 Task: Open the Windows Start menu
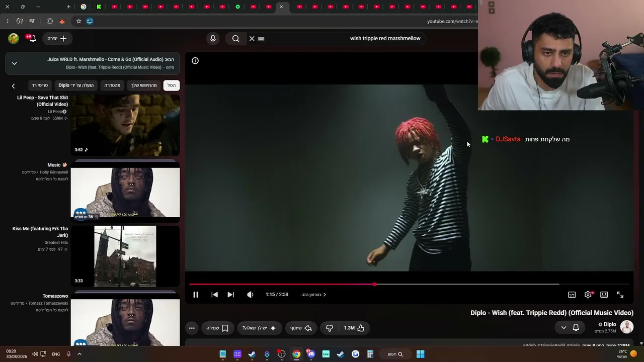click(420, 354)
